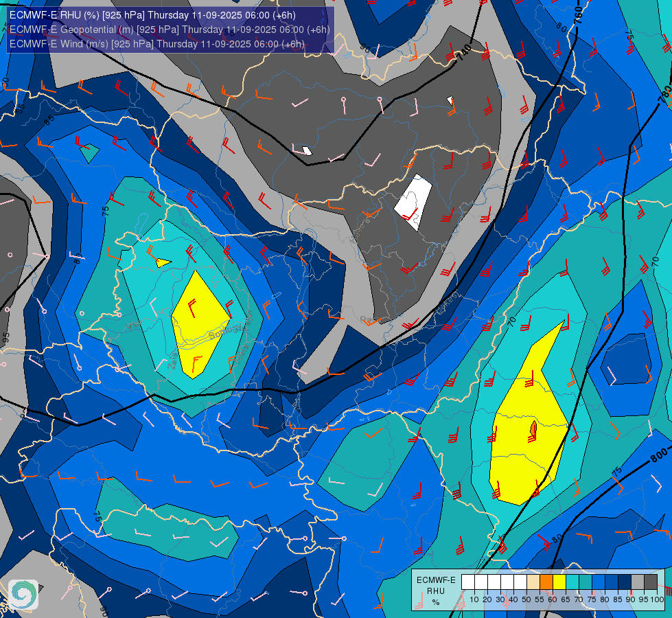672x618 pixels.
Task: Click the '760' geopotential contour label
Action: (578, 15)
